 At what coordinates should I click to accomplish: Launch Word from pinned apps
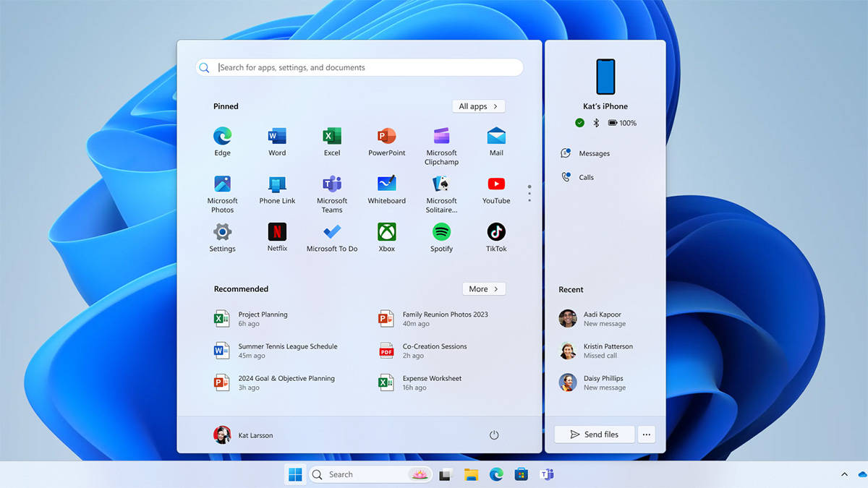pyautogui.click(x=277, y=141)
